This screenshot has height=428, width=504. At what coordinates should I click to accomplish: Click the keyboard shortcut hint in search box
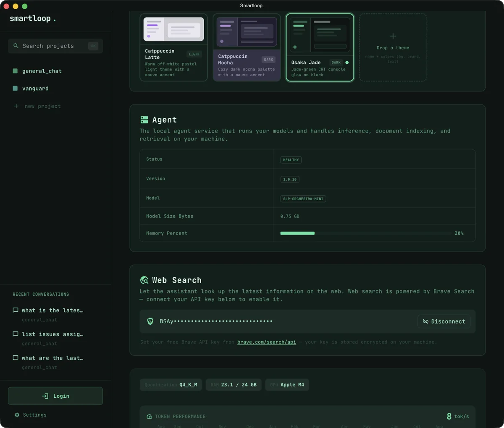93,46
